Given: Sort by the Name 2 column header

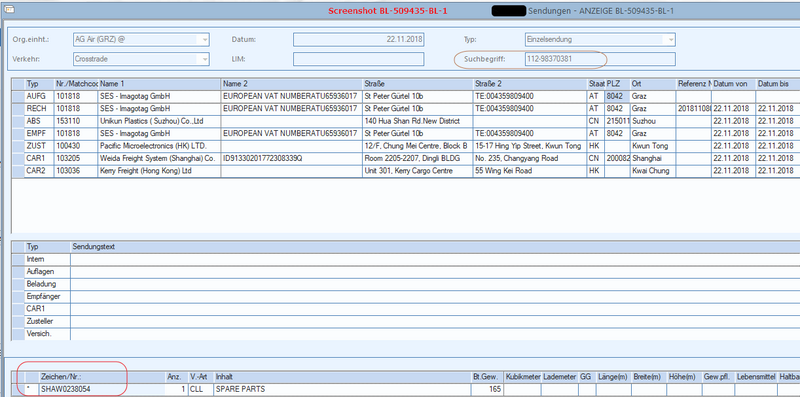Looking at the screenshot, I should pyautogui.click(x=291, y=84).
